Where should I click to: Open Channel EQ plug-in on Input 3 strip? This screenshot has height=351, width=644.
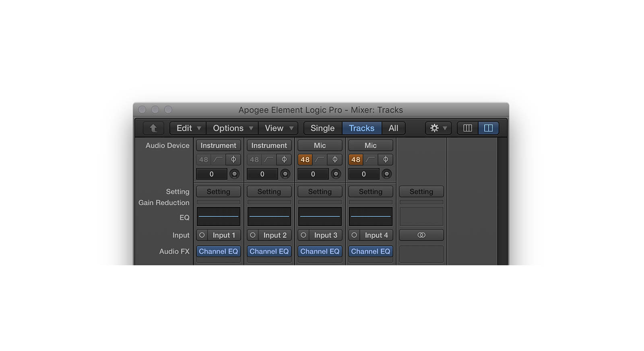(320, 251)
